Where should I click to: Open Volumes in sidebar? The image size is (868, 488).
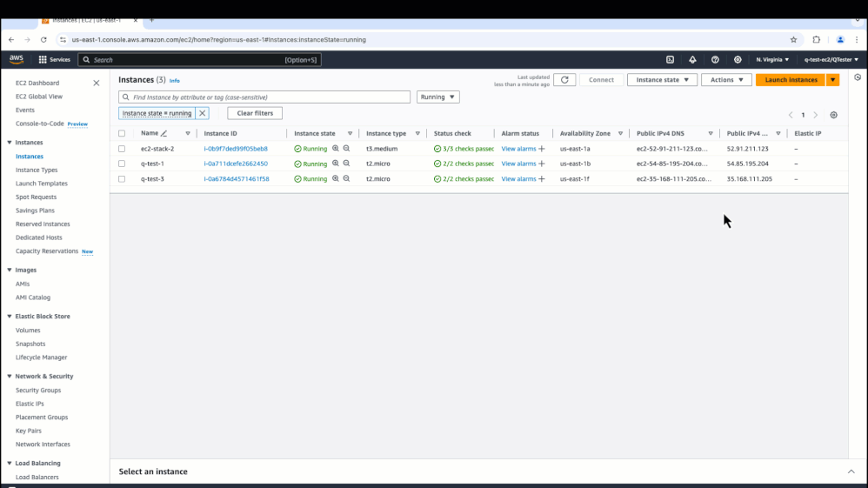tap(28, 331)
